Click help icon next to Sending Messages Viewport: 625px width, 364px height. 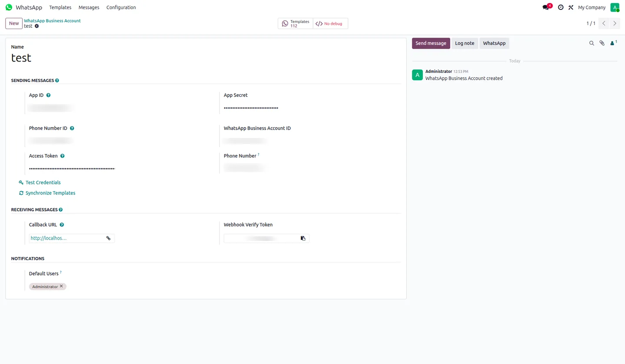click(x=57, y=81)
